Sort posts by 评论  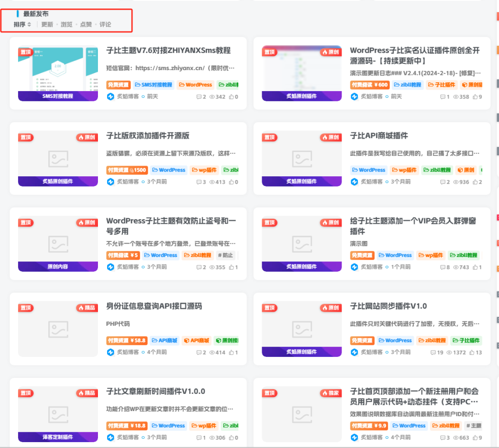point(105,24)
